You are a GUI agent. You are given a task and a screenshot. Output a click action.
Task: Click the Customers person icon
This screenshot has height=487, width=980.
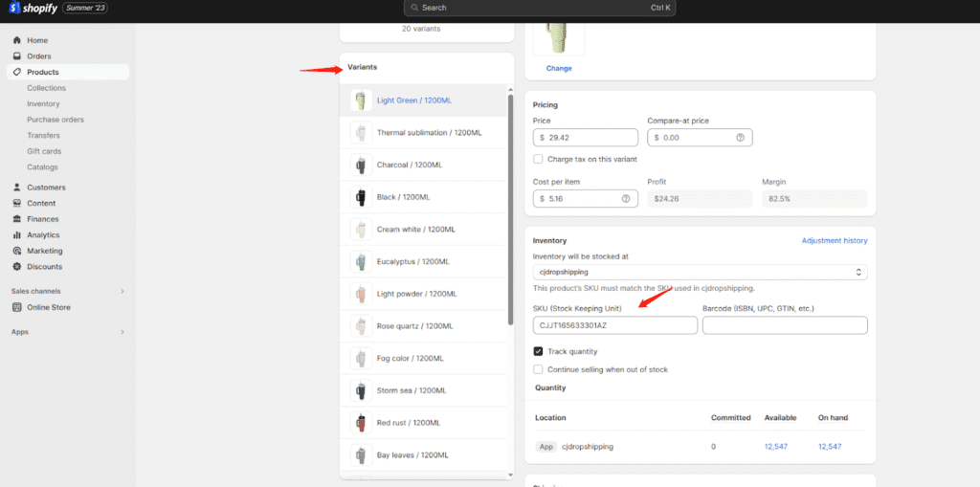click(x=17, y=188)
